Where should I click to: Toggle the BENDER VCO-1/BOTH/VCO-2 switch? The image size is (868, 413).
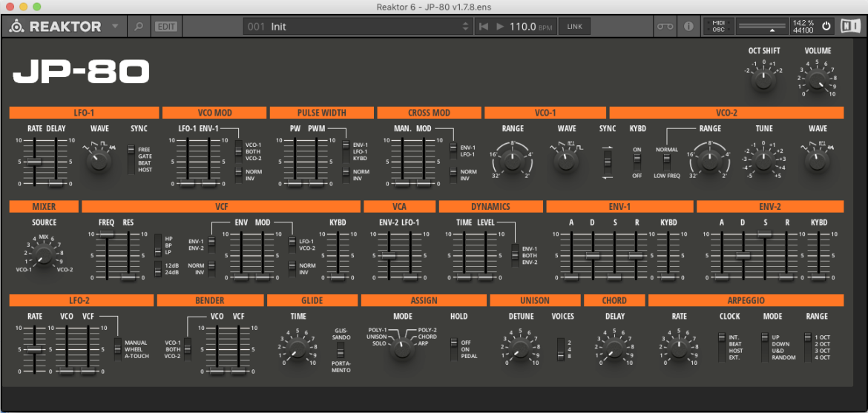coord(187,348)
